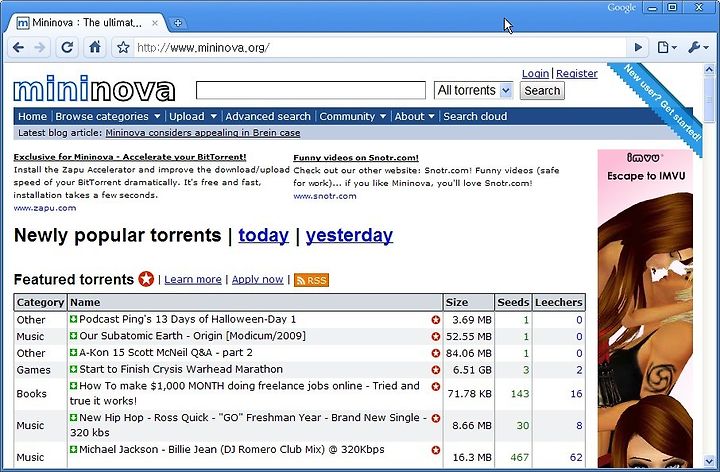Go to Home in the navigation bar
This screenshot has width=720, height=472.
click(32, 117)
